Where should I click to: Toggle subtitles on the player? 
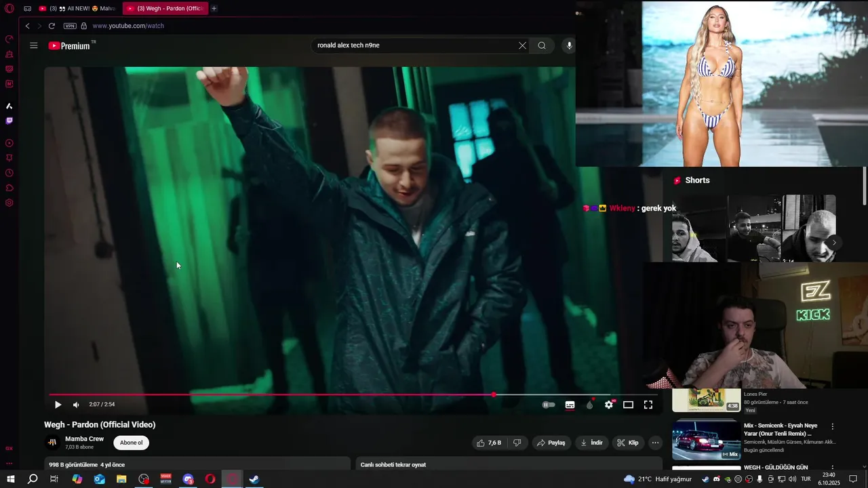pyautogui.click(x=570, y=405)
